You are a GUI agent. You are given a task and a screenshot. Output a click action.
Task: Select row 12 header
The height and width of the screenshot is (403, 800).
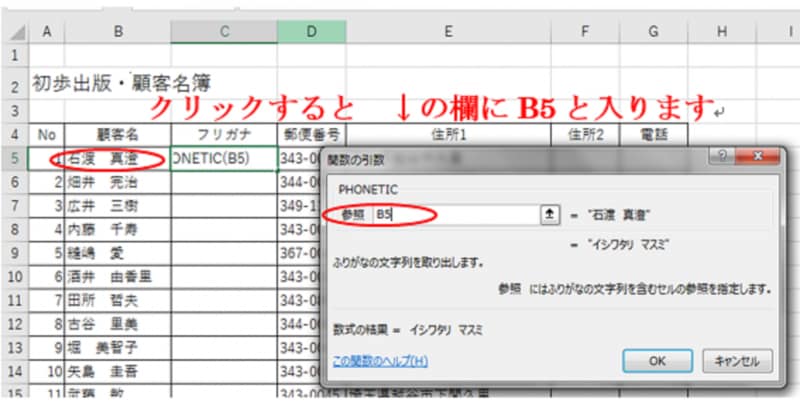(x=15, y=324)
